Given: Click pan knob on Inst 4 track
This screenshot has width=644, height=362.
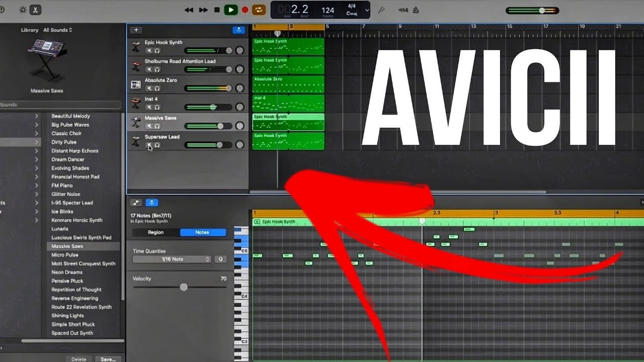Looking at the screenshot, I should [x=239, y=107].
